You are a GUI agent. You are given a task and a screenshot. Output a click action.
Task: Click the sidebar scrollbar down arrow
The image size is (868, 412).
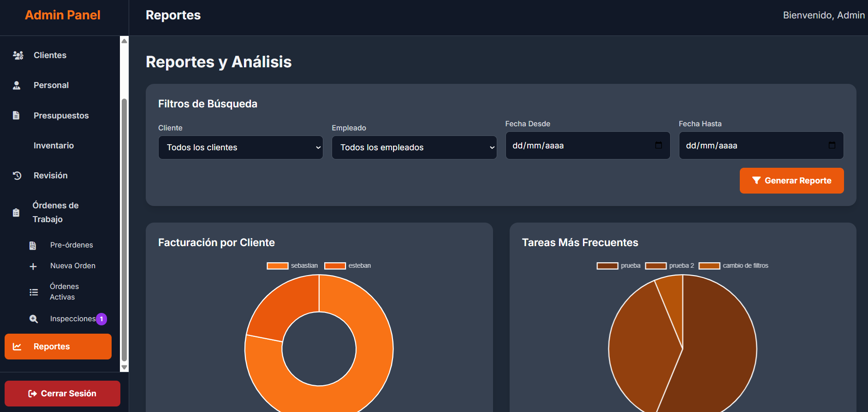(124, 367)
